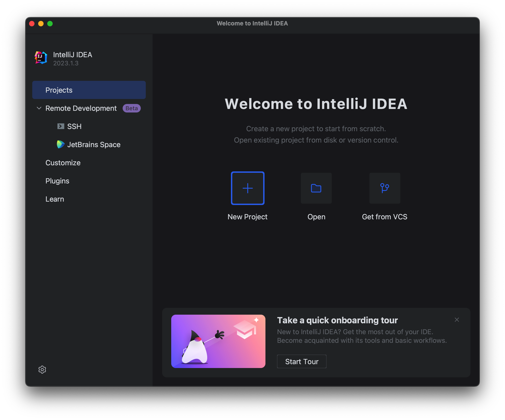Image resolution: width=505 pixels, height=420 pixels.
Task: Click the Start Tour button
Action: pyautogui.click(x=302, y=361)
